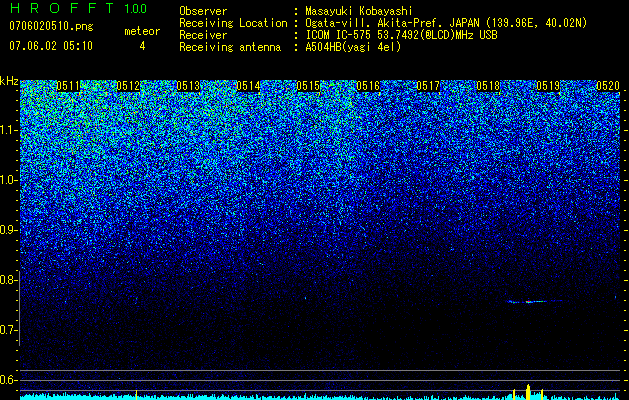Screen dimensions: 629x400
Task: Click version number 1.00
Action: [136, 8]
